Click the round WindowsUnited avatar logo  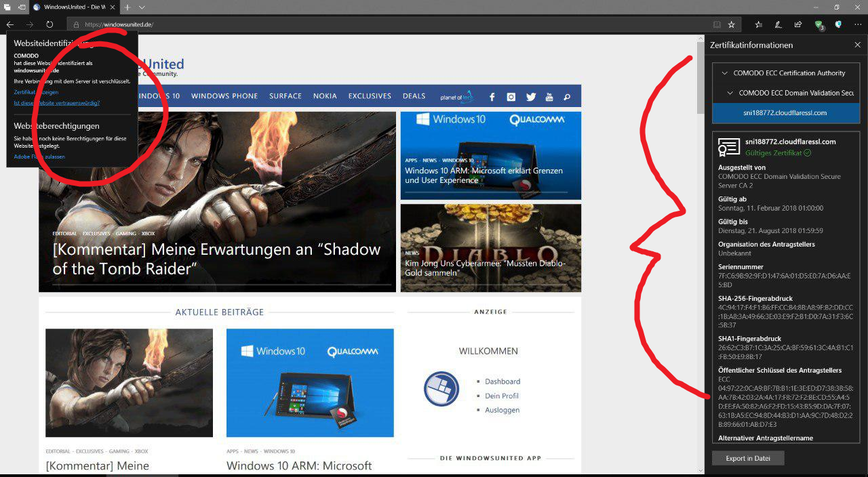[441, 389]
